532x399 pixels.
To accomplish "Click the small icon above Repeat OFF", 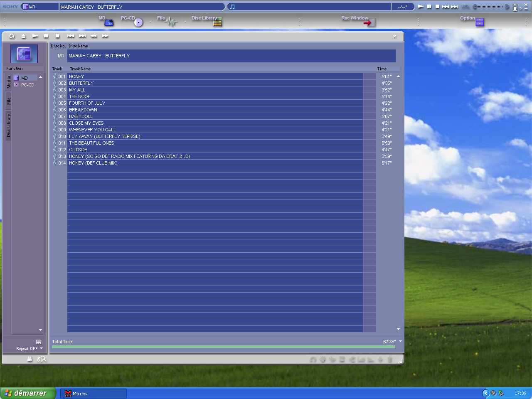I will point(39,342).
